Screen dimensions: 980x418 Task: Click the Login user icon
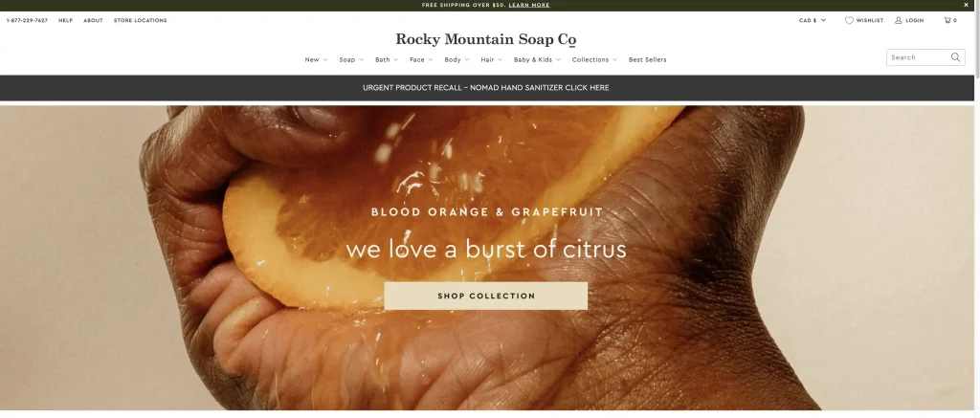point(898,21)
